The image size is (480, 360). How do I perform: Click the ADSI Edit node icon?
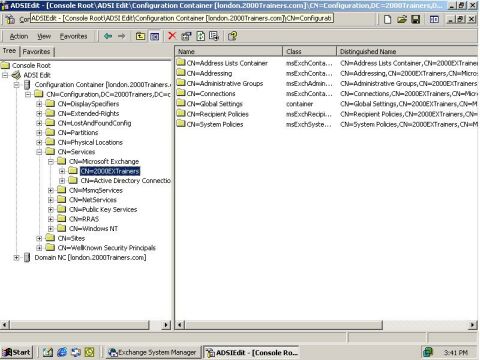tap(16, 75)
